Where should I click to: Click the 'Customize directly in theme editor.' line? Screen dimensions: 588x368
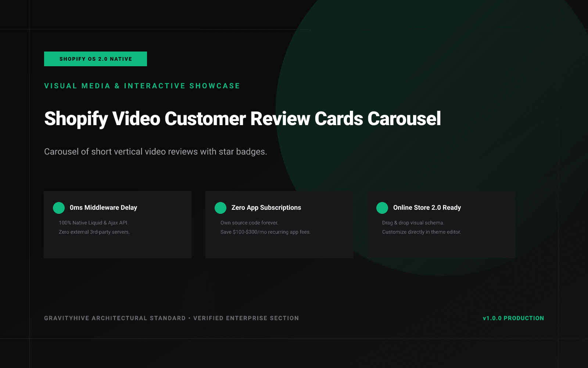coord(422,232)
